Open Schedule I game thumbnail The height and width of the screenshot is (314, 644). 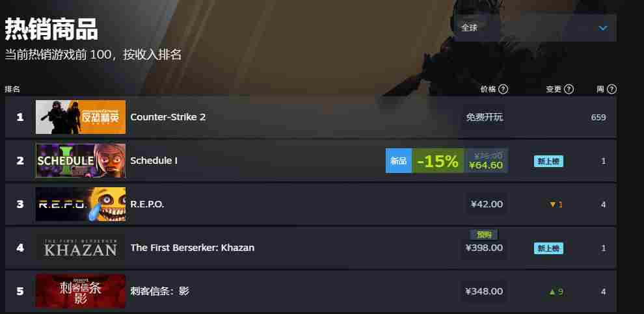(x=81, y=161)
